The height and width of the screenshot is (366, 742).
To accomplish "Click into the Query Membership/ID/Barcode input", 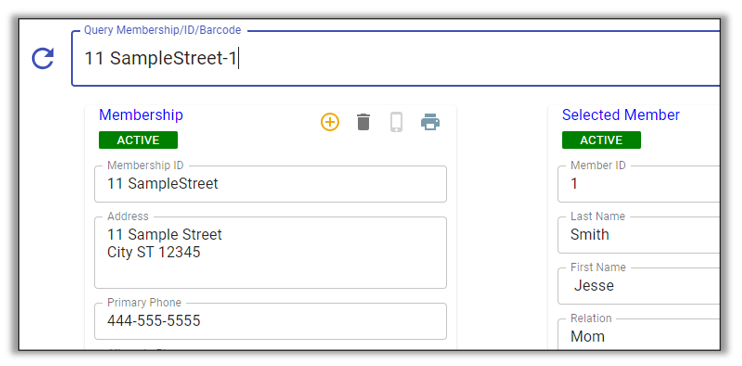I will click(x=396, y=59).
